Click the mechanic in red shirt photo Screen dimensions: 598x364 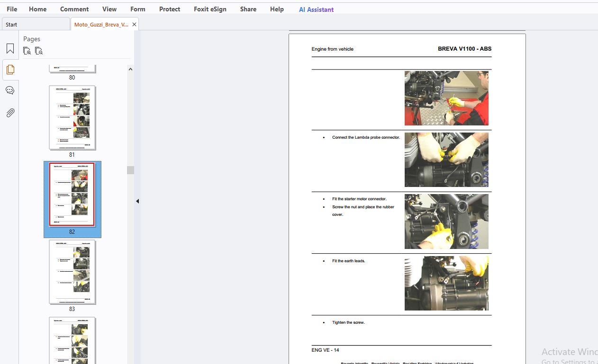click(446, 98)
